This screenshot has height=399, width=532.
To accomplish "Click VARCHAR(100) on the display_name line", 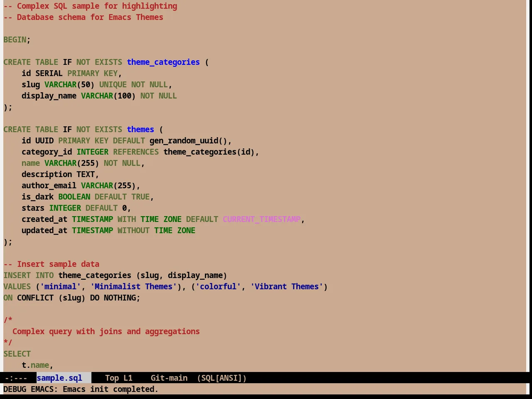I will point(108,96).
